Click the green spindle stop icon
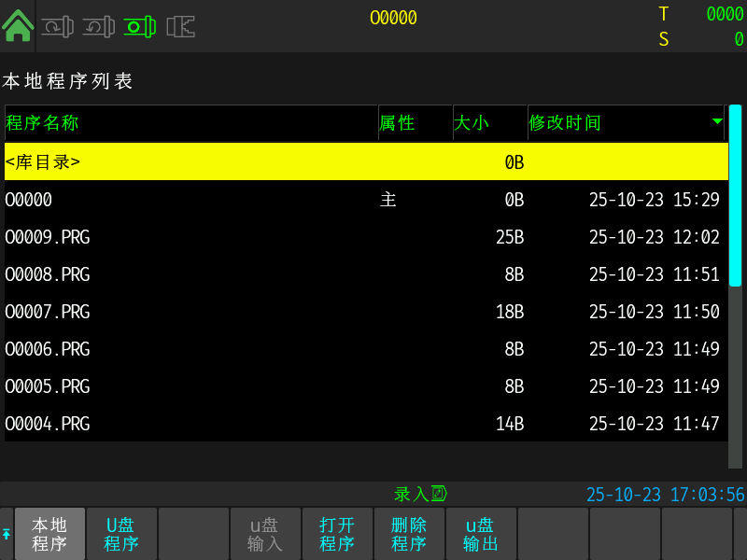747x560 pixels. tap(139, 27)
